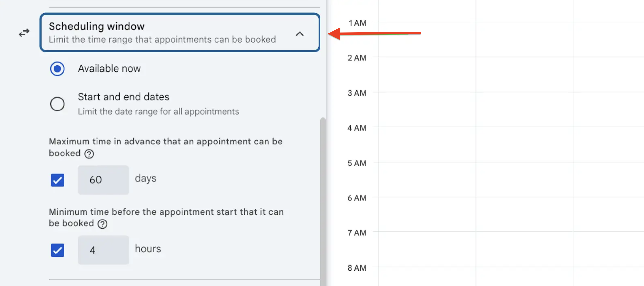Click the "Scheduling window" heading
The image size is (644, 286).
(x=97, y=26)
